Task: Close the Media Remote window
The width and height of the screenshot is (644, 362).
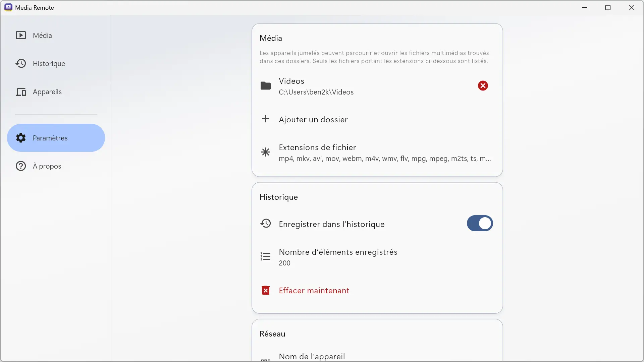Action: point(632,7)
